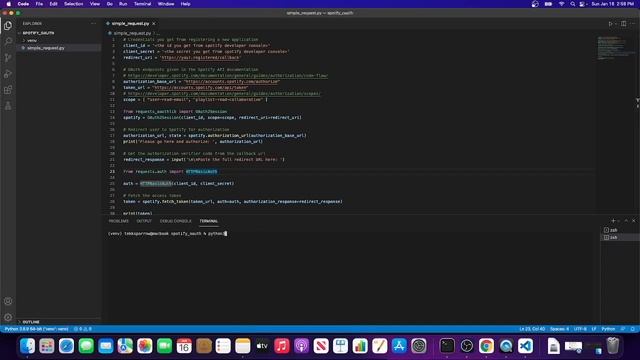Viewport: 640px width, 360px height.
Task: Open the File menu
Action: coord(39,4)
